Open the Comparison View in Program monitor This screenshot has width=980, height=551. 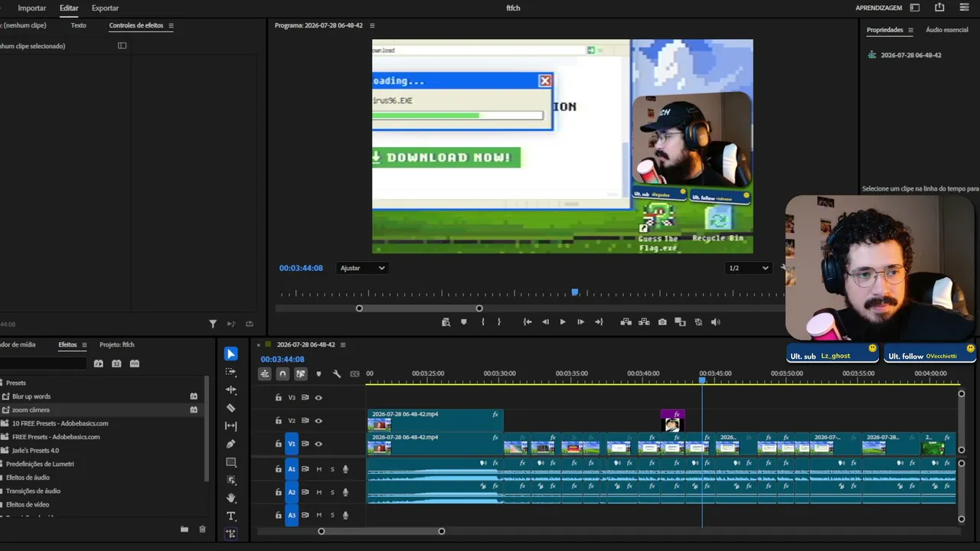pos(680,322)
